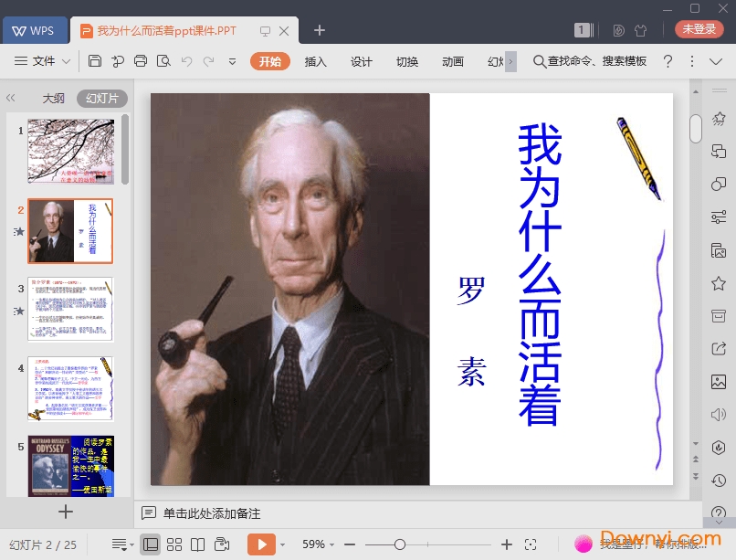Screen dimensions: 736x560
Task: Open the slide sorter view icon
Action: 174,543
